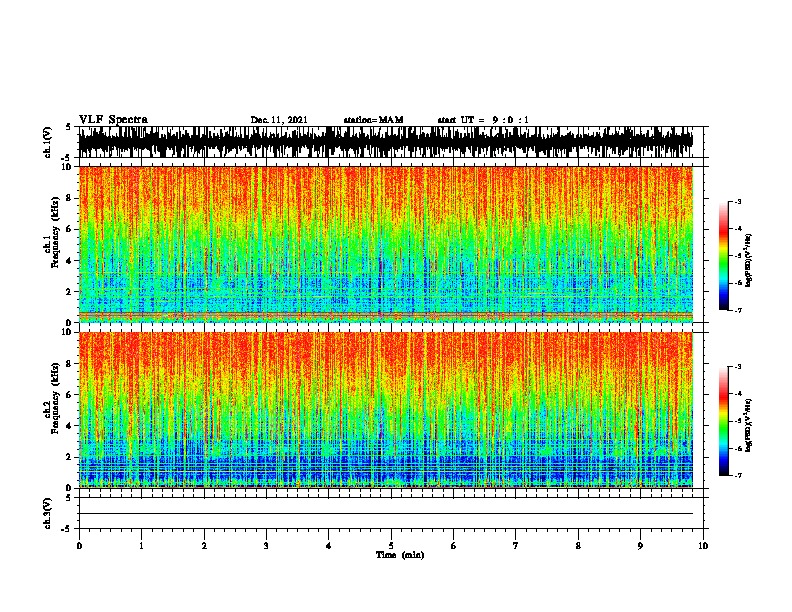
Task: Click the color scale bar beside ch.2 spectrogram
Action: click(724, 421)
